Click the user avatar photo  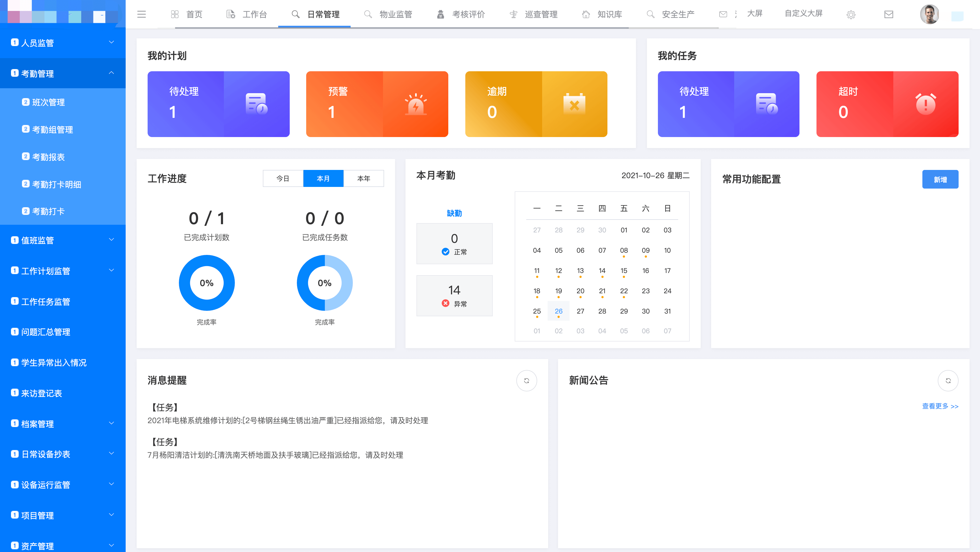click(929, 15)
